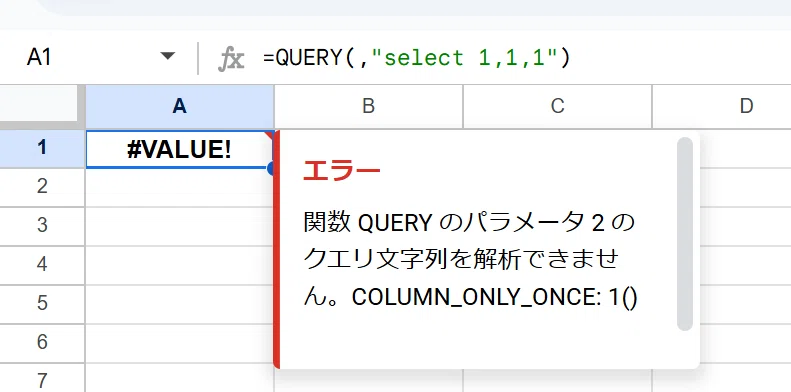Click the select-all corner box
This screenshot has height=392, width=791.
pyautogui.click(x=39, y=104)
